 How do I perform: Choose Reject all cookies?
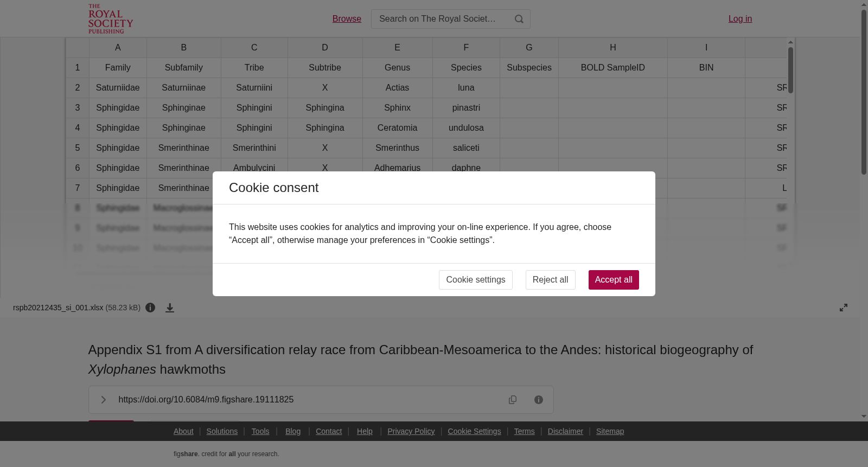551,280
